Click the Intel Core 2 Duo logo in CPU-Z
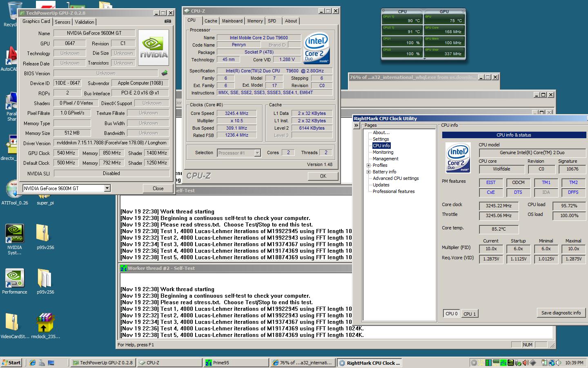The width and height of the screenshot is (588, 368). click(317, 48)
